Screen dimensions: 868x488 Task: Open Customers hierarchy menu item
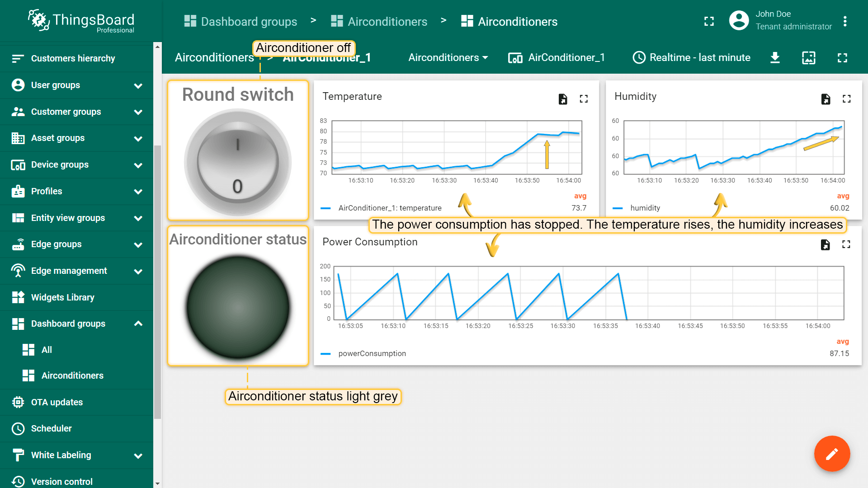click(77, 58)
